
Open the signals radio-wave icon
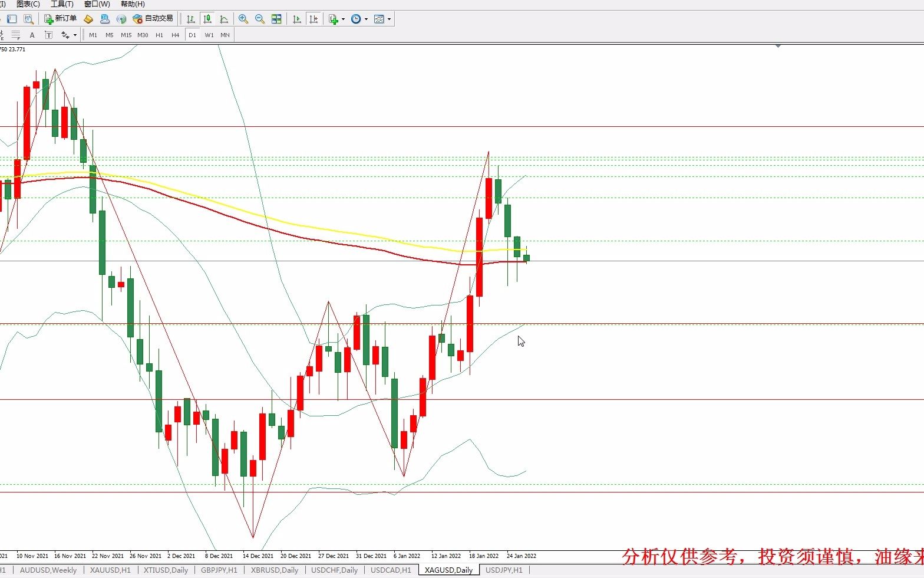point(121,19)
